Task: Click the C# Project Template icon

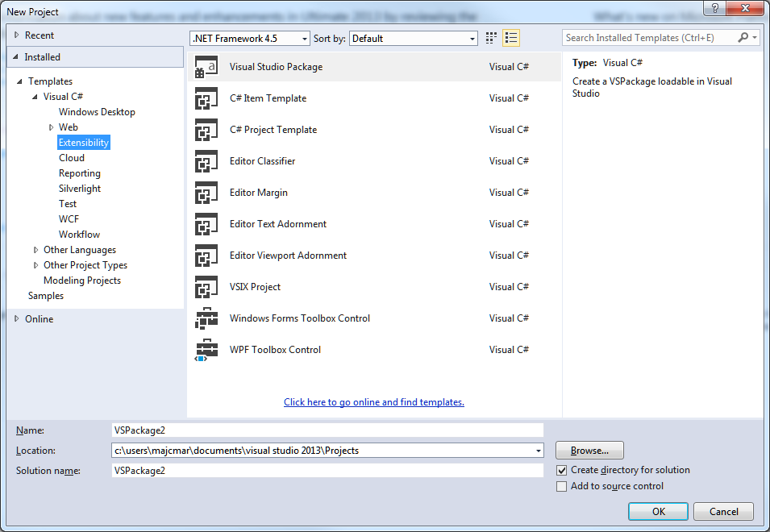Action: [206, 130]
